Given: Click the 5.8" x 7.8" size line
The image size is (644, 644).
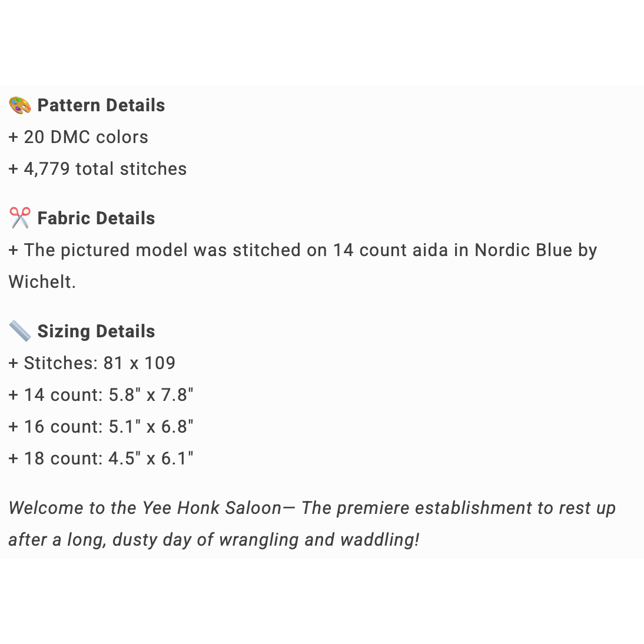Looking at the screenshot, I should [x=101, y=395].
